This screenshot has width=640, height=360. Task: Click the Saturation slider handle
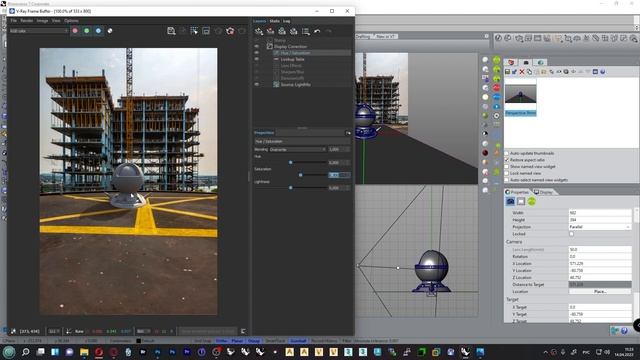click(x=301, y=175)
